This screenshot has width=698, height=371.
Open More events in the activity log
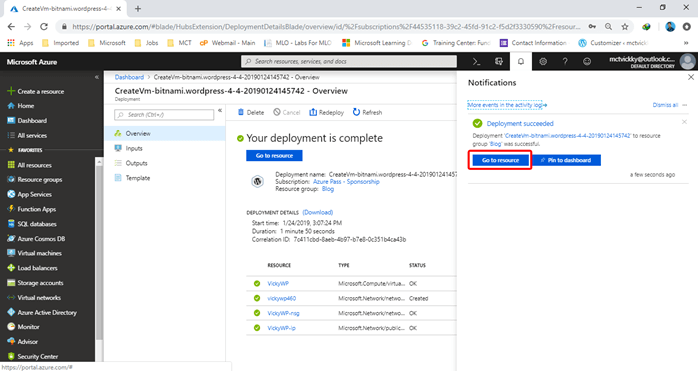tap(507, 105)
